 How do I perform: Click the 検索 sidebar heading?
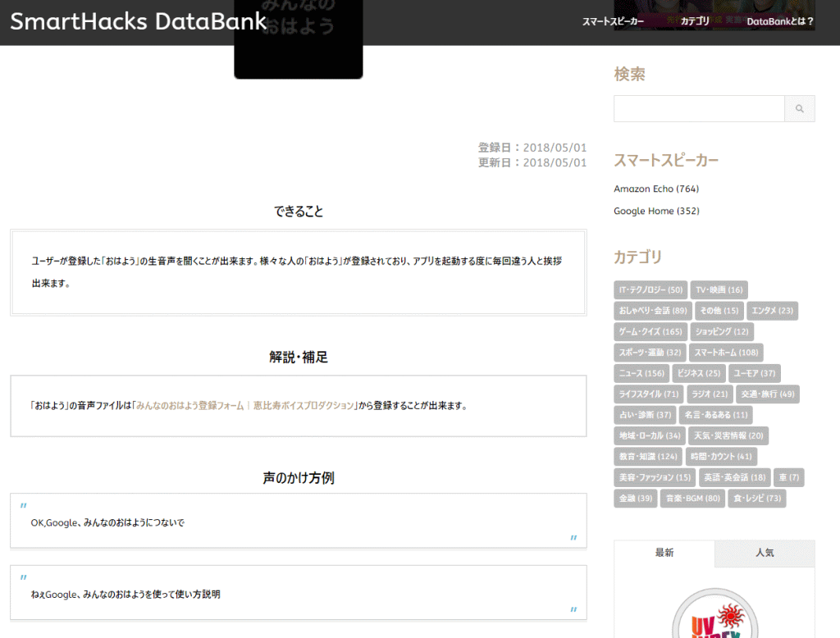[629, 74]
